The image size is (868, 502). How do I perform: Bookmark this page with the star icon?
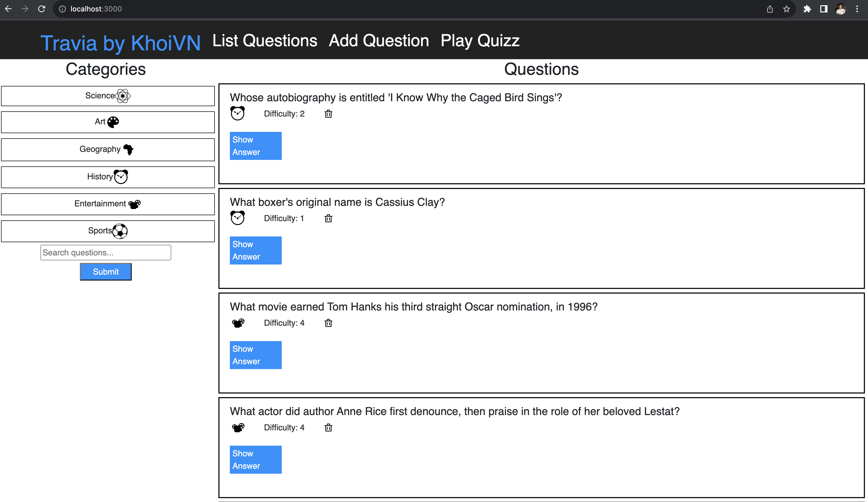(786, 9)
